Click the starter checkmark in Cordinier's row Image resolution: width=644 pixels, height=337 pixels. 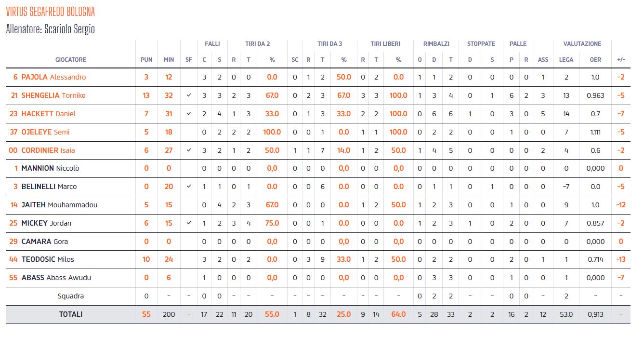(x=188, y=150)
